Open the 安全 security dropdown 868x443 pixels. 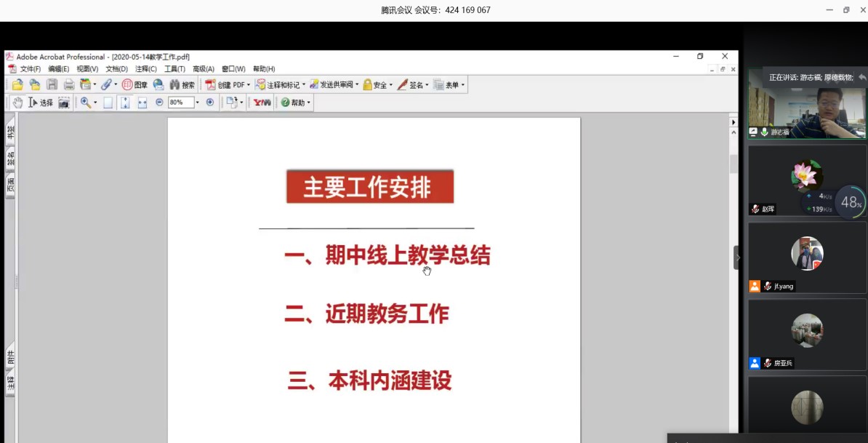click(391, 85)
